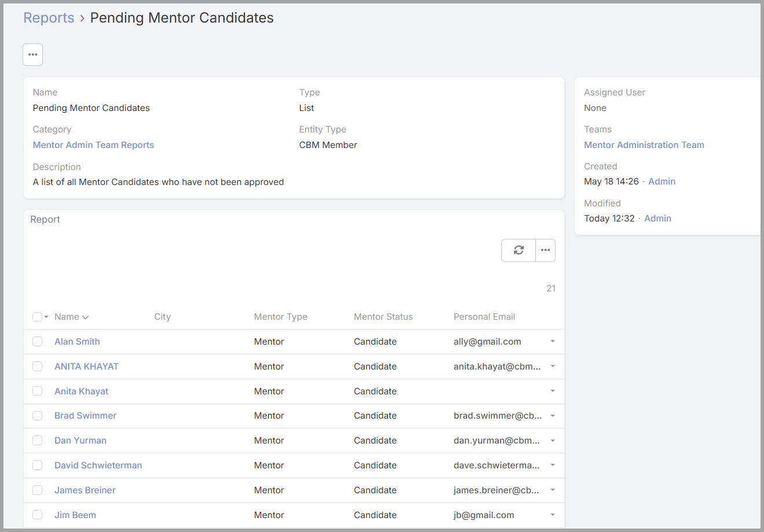The image size is (764, 532).
Task: Open Dan Yurman record
Action: pos(80,441)
